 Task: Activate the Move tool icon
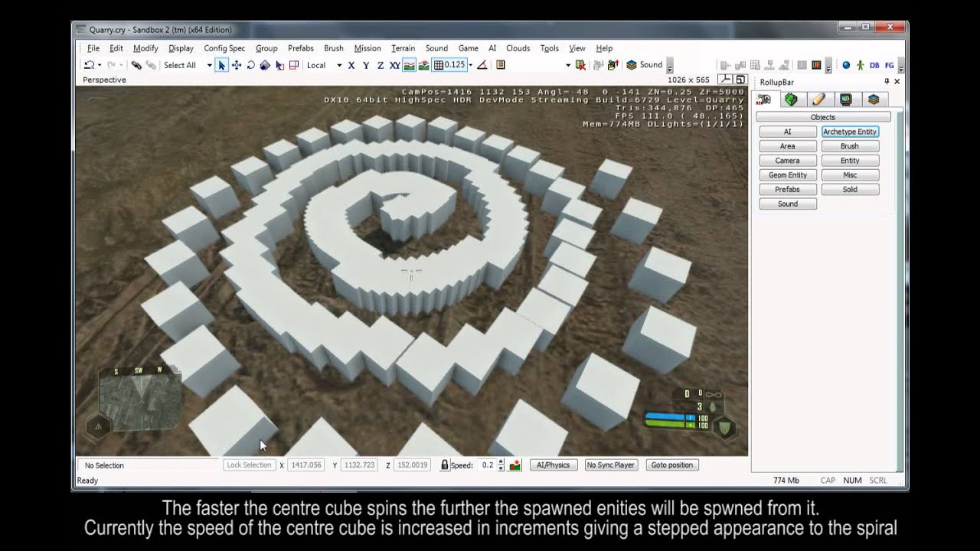(x=237, y=65)
